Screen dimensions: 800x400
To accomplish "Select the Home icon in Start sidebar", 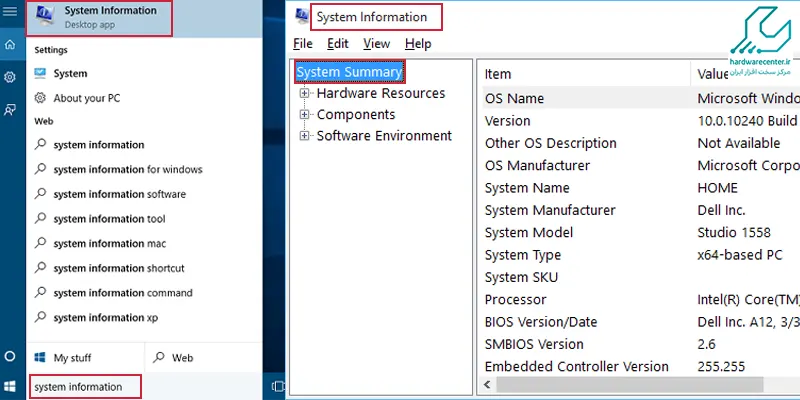I will 10,44.
